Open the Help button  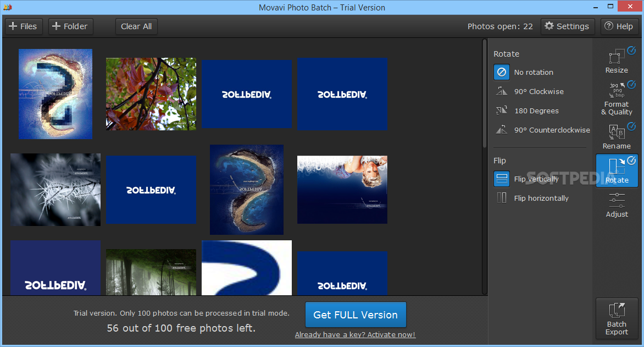pyautogui.click(x=619, y=26)
